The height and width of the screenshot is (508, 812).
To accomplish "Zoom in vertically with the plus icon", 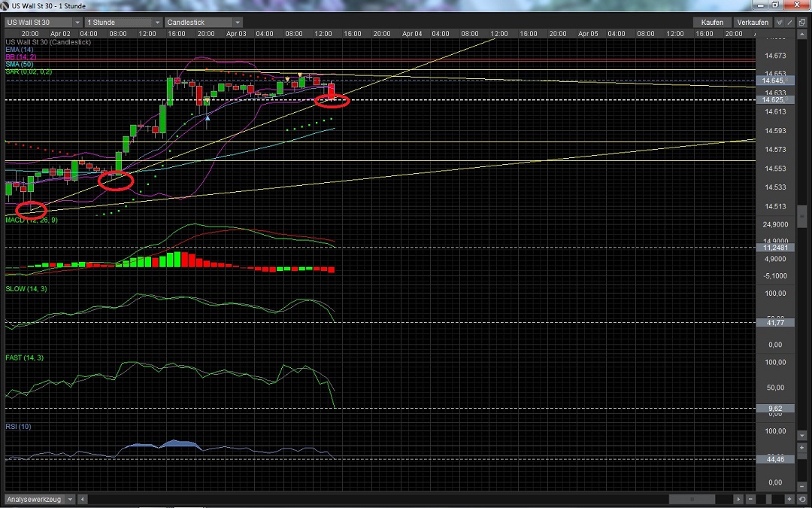I will (802, 447).
